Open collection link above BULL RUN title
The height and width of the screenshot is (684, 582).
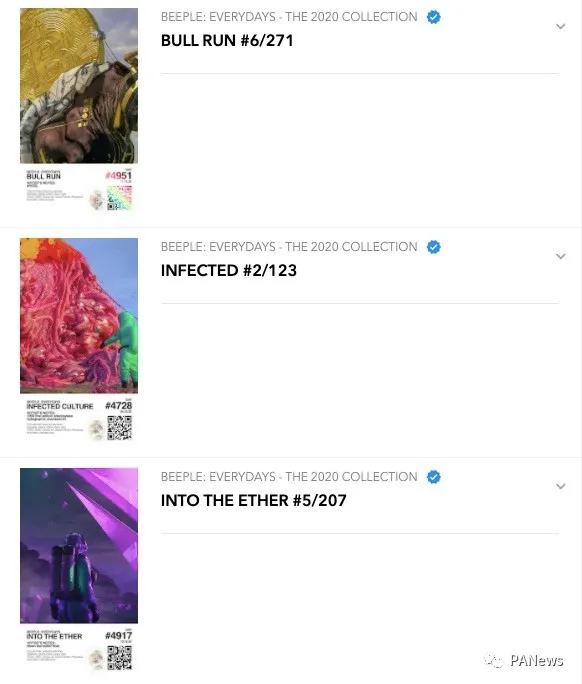(x=289, y=17)
